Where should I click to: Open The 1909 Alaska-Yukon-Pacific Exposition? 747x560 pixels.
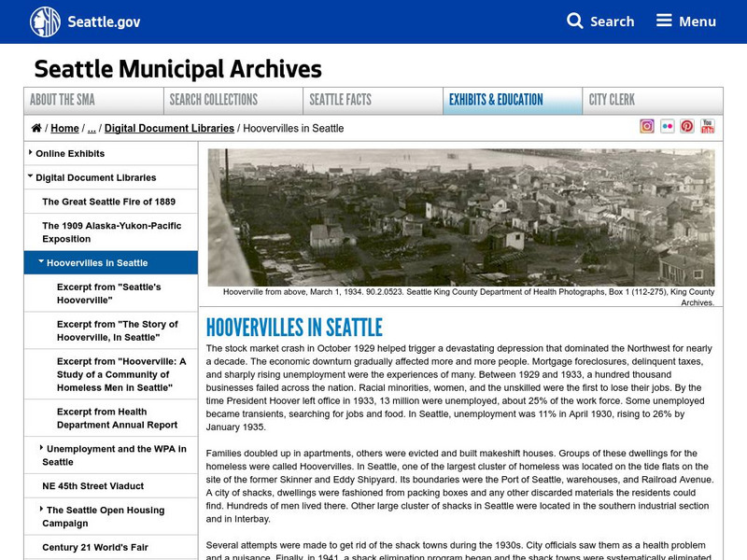point(111,231)
